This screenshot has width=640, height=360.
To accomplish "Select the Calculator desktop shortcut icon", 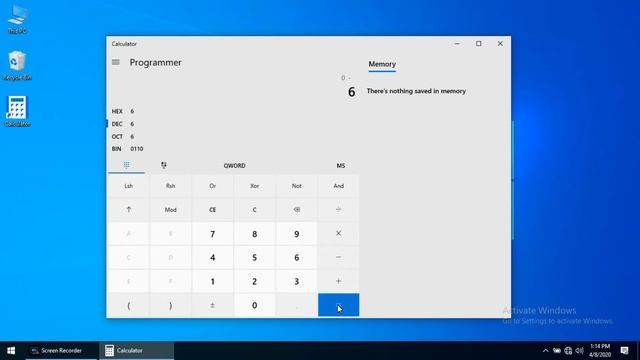I will 17,111.
